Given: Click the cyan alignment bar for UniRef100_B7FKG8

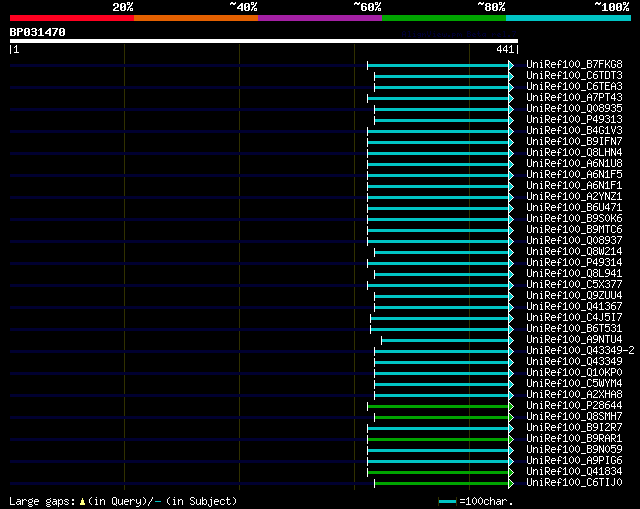Looking at the screenshot, I should [438, 65].
